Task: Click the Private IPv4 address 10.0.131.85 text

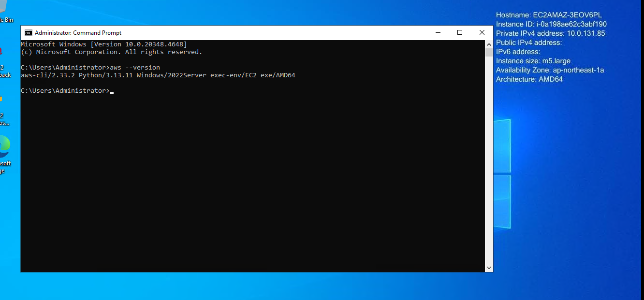Action: coord(551,33)
